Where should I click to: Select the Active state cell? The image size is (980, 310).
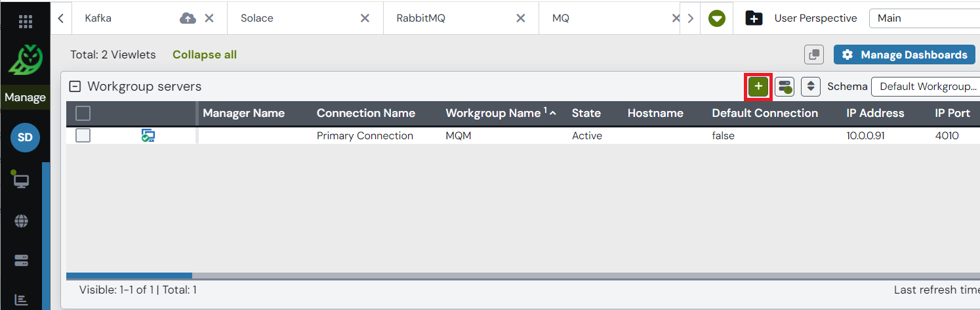click(587, 136)
